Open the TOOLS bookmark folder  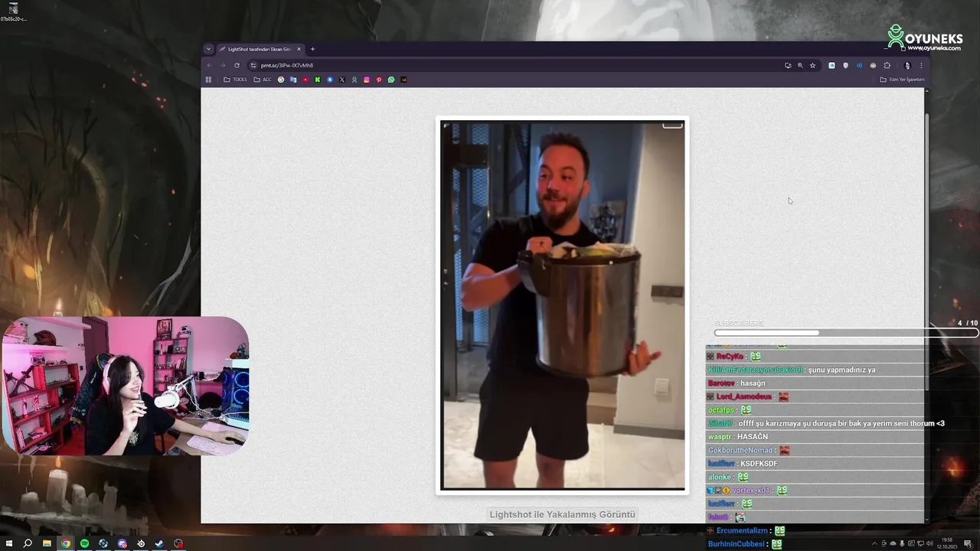point(236,80)
